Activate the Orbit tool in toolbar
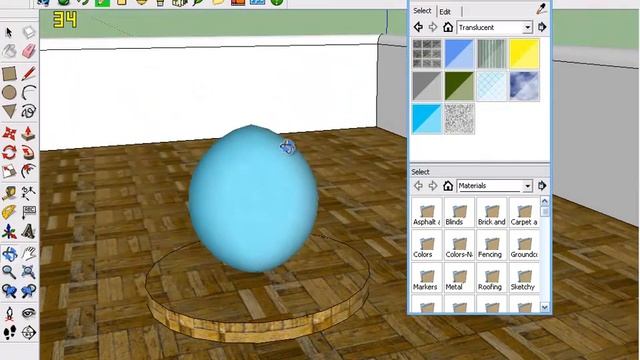Image resolution: width=640 pixels, height=360 pixels. click(x=9, y=253)
